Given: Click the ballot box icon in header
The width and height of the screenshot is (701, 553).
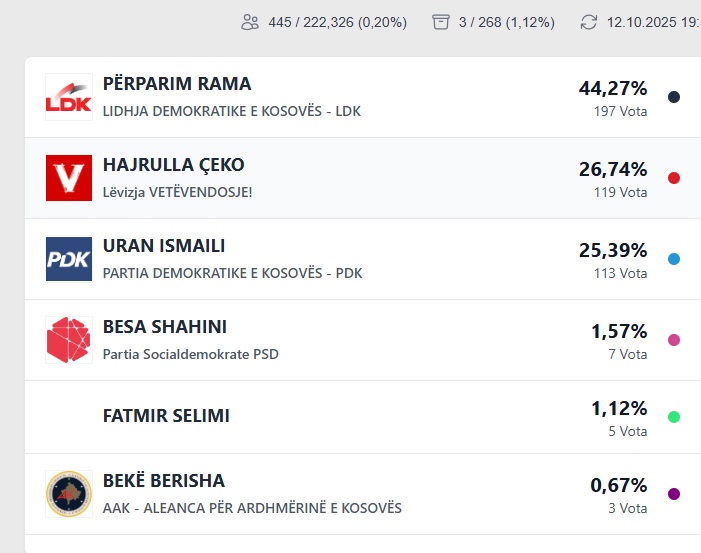Looking at the screenshot, I should click(441, 22).
